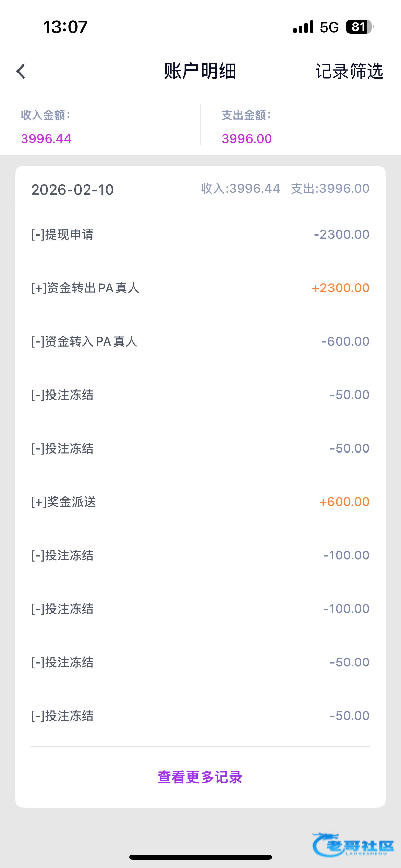Tap the 支出金额 total 3996.00
This screenshot has width=401, height=868.
[247, 138]
